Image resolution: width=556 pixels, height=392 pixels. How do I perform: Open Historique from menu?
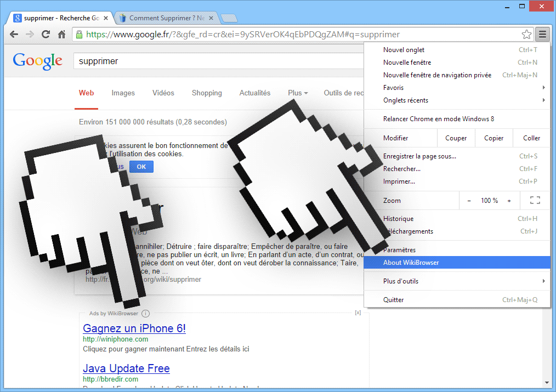tap(457, 219)
